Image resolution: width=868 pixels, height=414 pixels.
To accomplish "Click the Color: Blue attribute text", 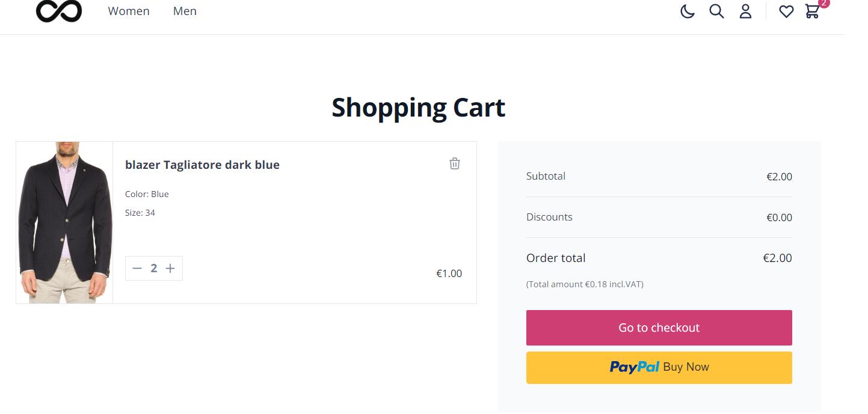I will (147, 194).
